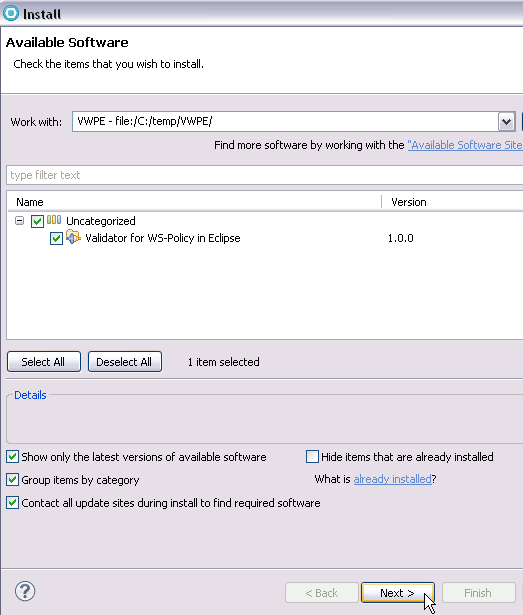The height and width of the screenshot is (615, 523).
Task: Click the Deselect All button
Action: tap(124, 362)
